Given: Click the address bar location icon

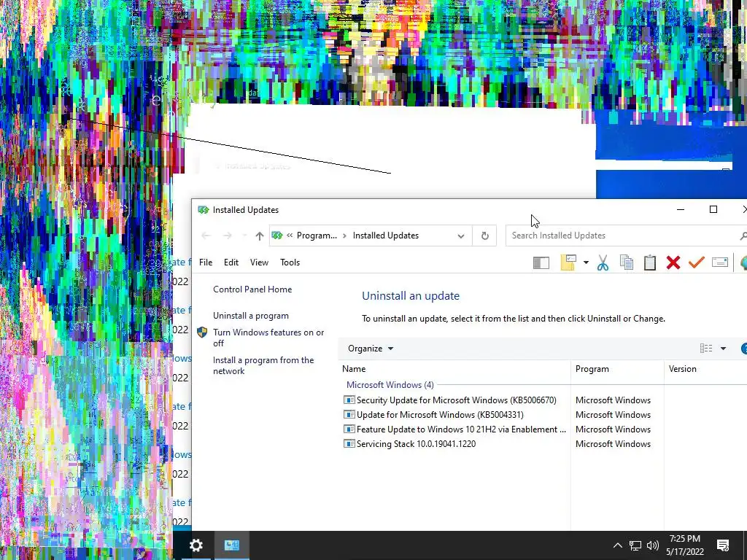Looking at the screenshot, I should coord(277,236).
